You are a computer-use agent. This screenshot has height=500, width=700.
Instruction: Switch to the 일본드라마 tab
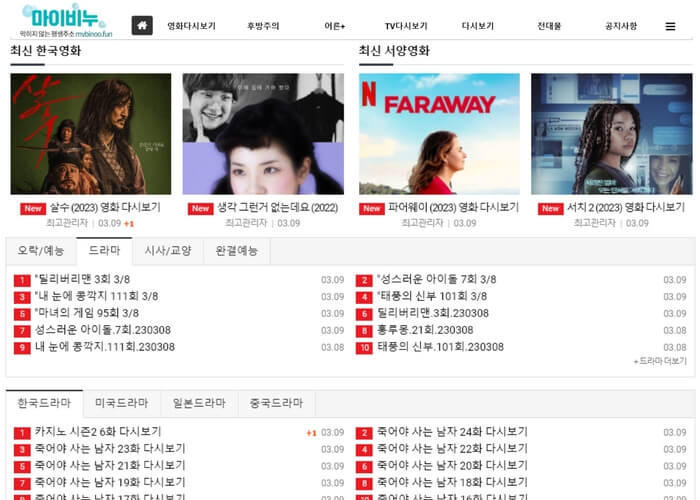pos(199,403)
